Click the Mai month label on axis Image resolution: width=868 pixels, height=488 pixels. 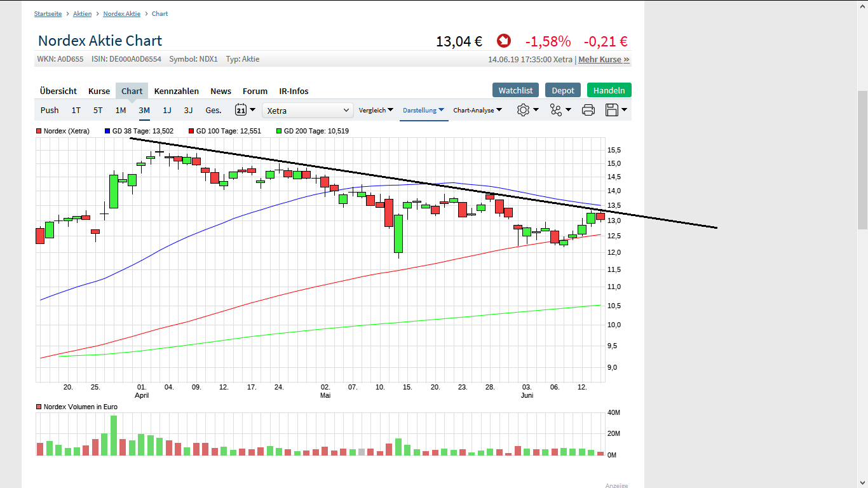pos(325,395)
